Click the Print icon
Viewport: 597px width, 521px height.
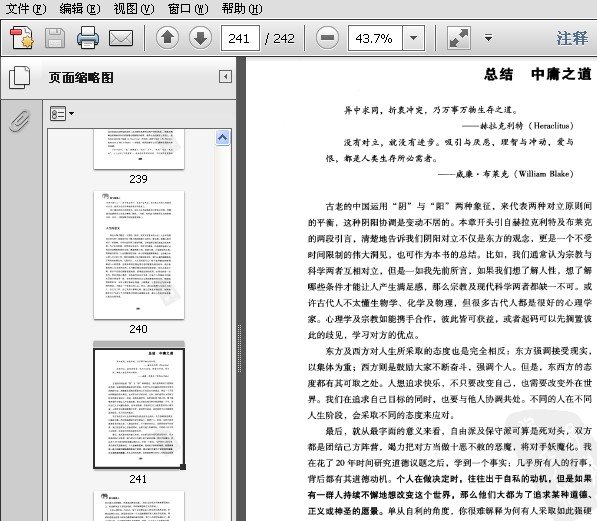[88, 37]
